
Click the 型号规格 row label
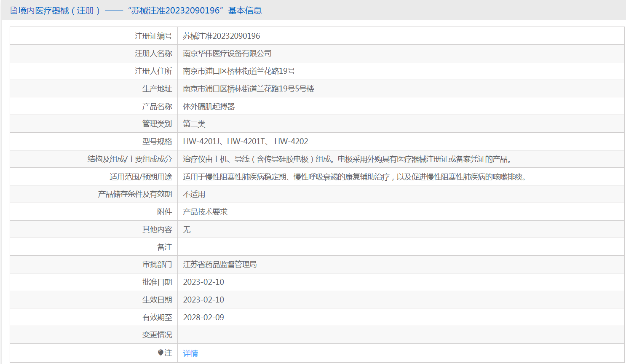click(x=157, y=142)
